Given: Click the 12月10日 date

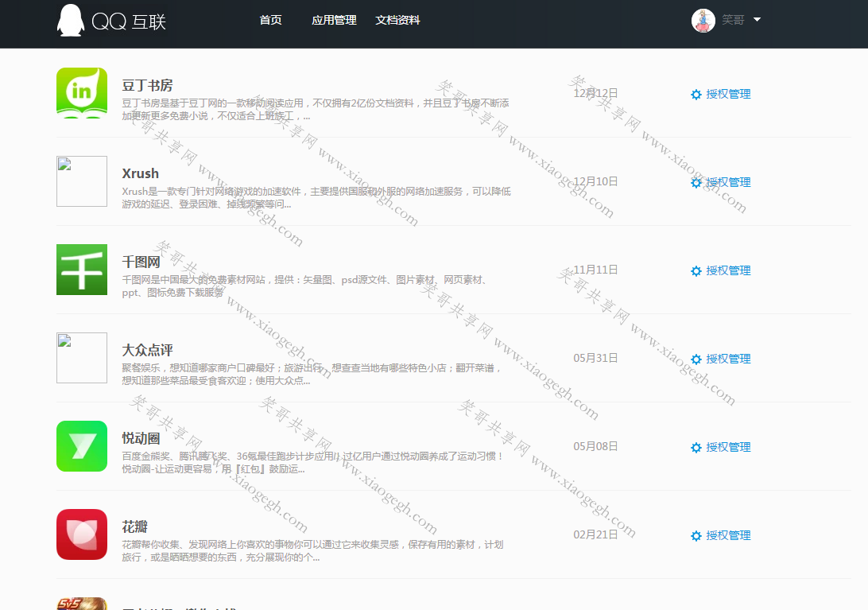Looking at the screenshot, I should point(595,181).
